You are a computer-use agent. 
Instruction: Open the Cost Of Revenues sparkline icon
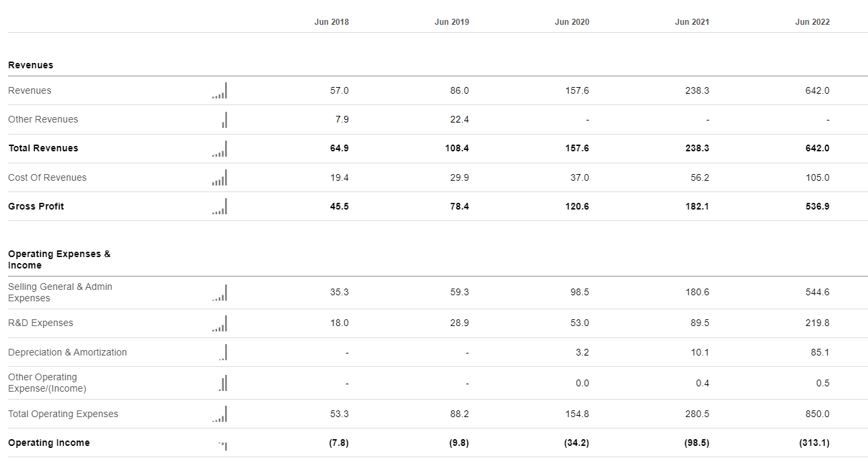coord(220,177)
